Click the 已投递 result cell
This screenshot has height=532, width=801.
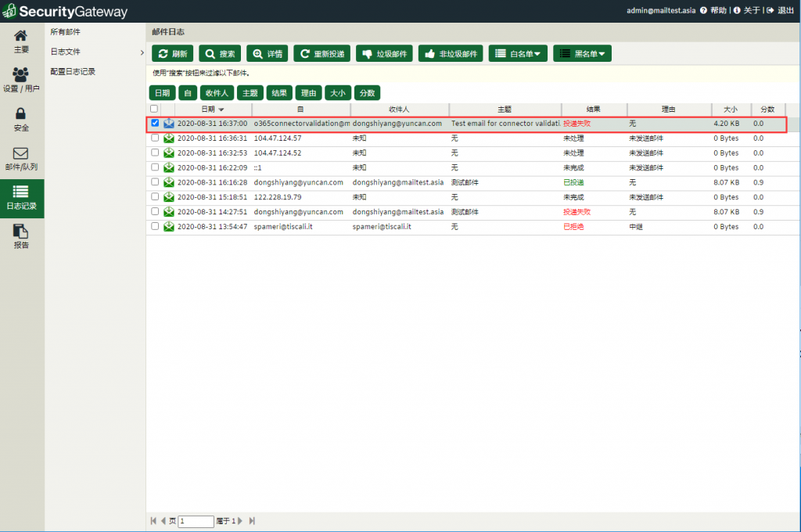tap(573, 182)
